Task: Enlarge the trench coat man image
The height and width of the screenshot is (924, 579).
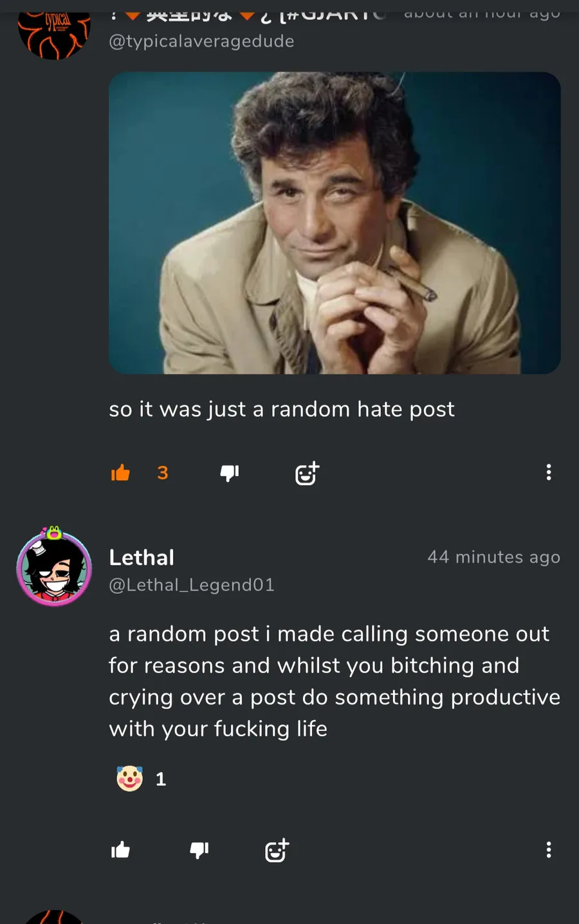Action: coord(335,223)
